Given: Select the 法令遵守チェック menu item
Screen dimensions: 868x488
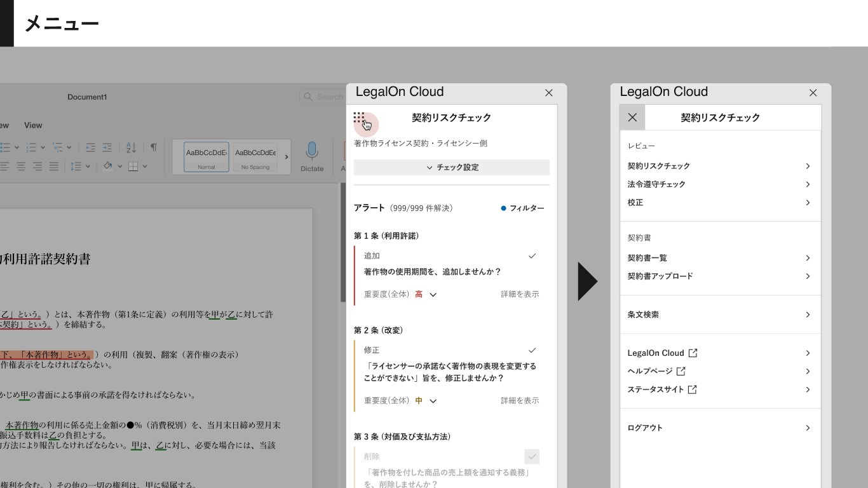Looking at the screenshot, I should click(x=721, y=184).
